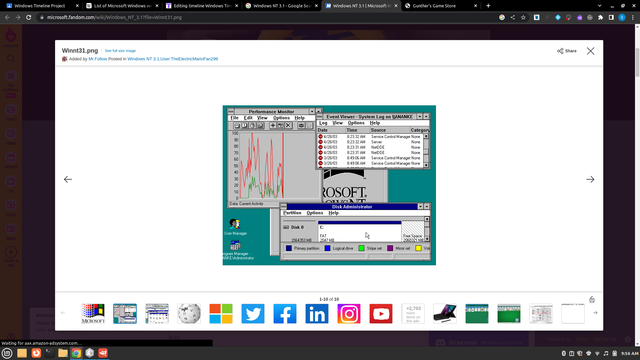Select the Microsoft Windows flag logo thumbnail
The height and width of the screenshot is (360, 640).
tap(93, 313)
